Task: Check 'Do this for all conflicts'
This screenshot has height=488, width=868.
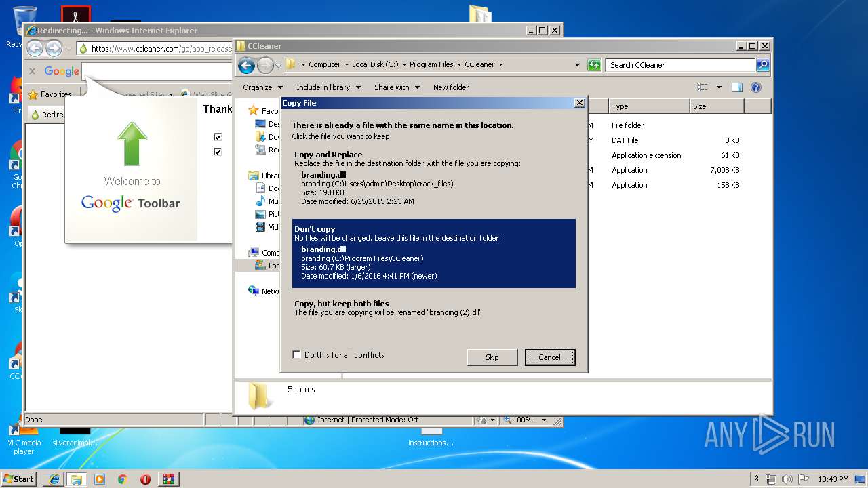Action: click(296, 355)
